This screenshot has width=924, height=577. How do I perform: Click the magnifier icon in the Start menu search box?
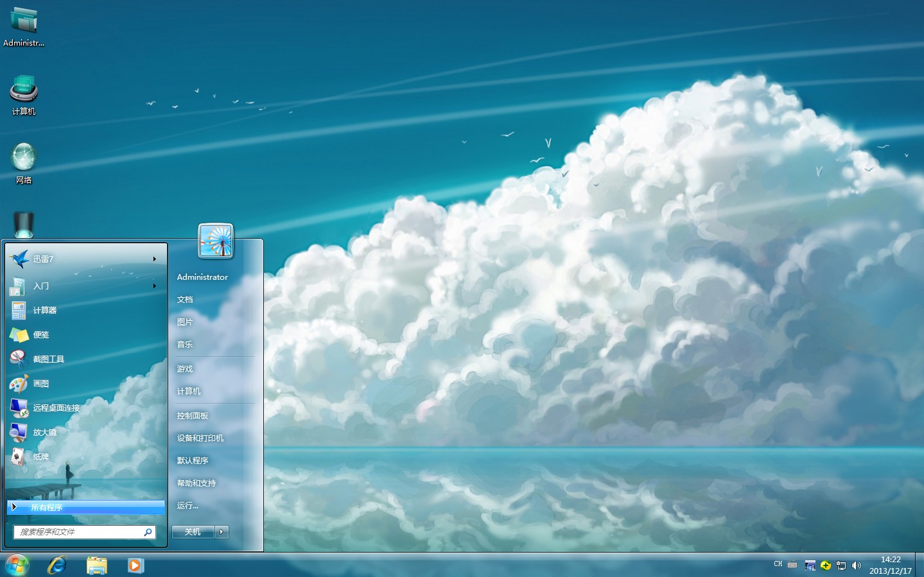[x=148, y=531]
